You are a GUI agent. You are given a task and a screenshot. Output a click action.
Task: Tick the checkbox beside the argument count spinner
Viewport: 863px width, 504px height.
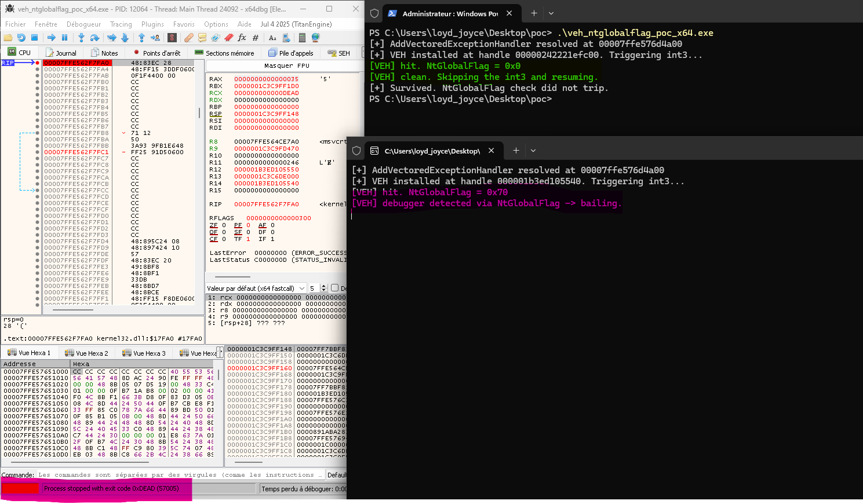pos(334,288)
